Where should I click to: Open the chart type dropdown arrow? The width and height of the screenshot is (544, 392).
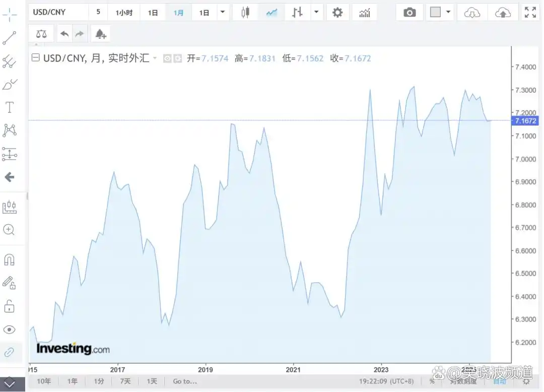pos(316,13)
